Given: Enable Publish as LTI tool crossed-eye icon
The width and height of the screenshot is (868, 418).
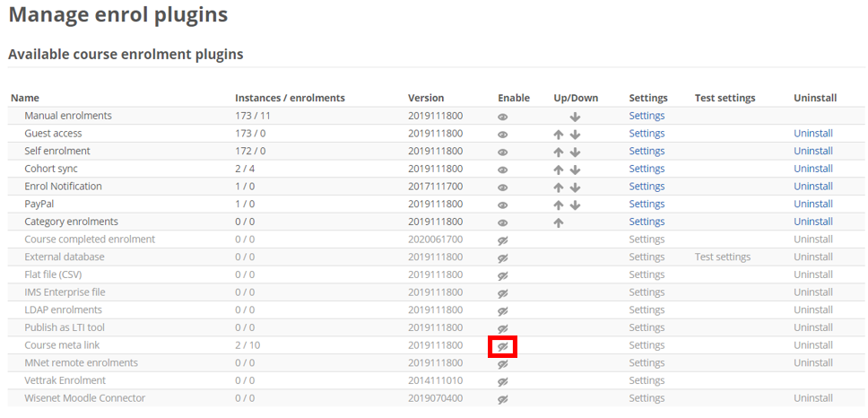Looking at the screenshot, I should [503, 329].
